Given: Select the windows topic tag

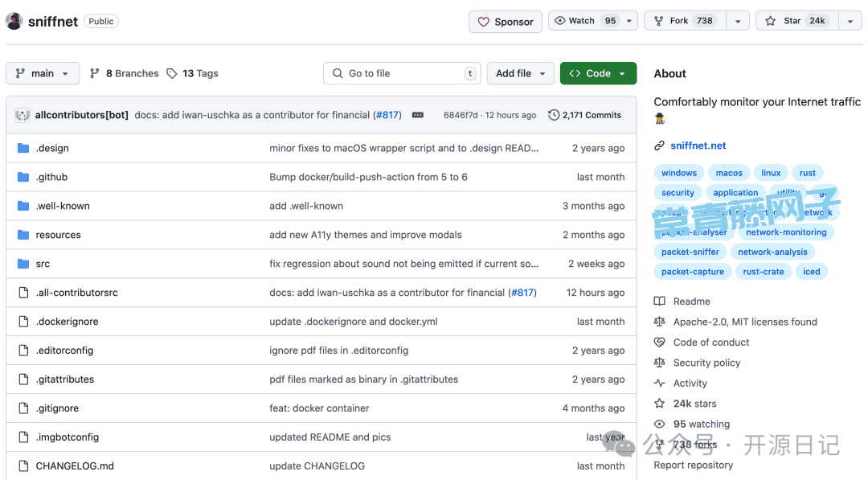Looking at the screenshot, I should (678, 173).
